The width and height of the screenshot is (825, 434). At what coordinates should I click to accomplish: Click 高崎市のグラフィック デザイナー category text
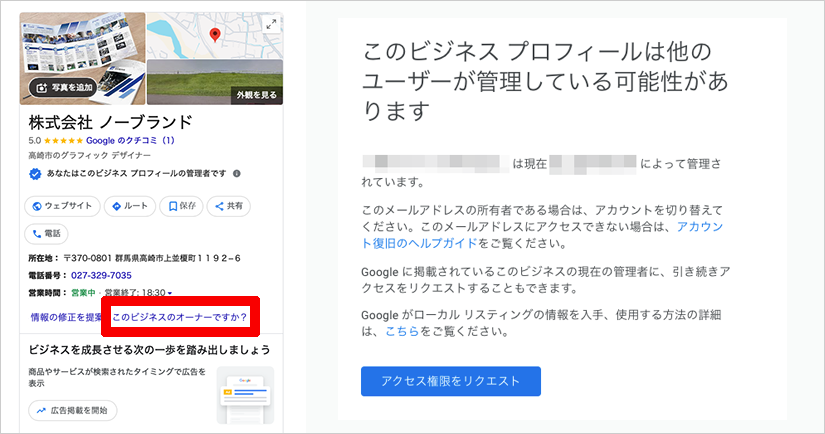(89, 156)
